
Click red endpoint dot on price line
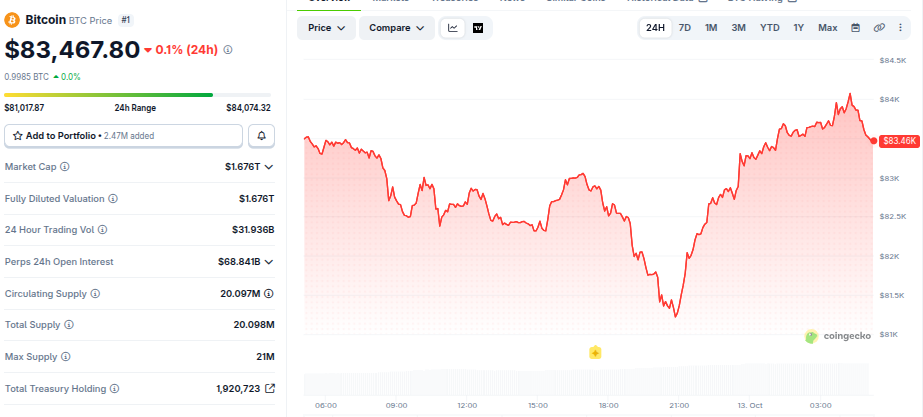point(873,141)
